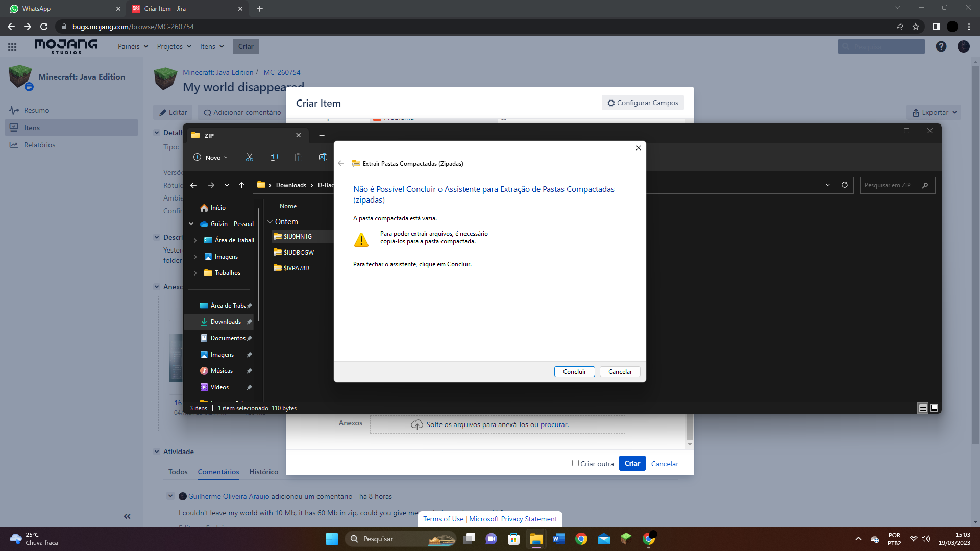
Task: Click the Copy icon in Explorer toolbar
Action: point(274,157)
